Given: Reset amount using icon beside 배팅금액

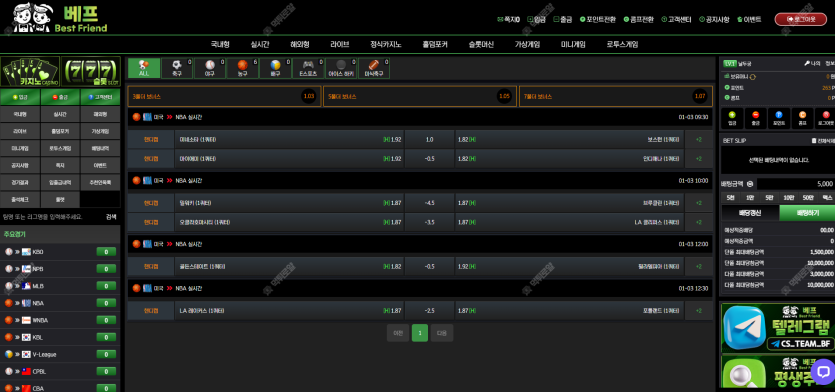Looking at the screenshot, I should [750, 184].
